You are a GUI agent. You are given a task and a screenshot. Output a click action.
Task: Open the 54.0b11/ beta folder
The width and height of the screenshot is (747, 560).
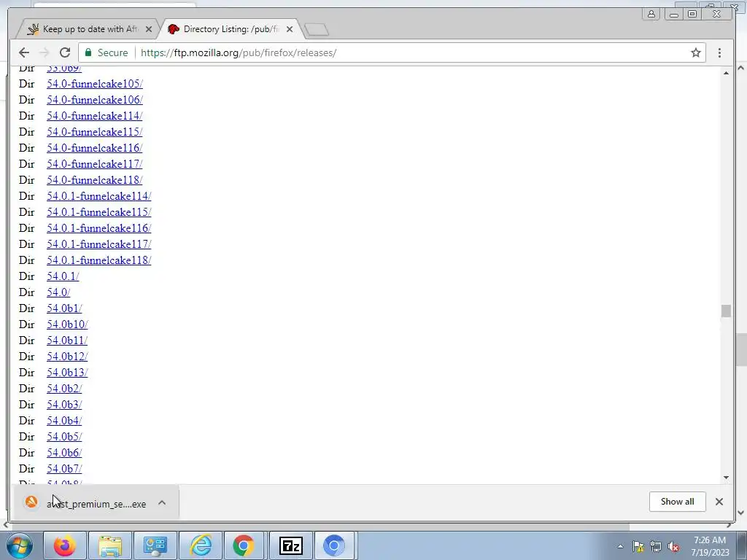67,341
